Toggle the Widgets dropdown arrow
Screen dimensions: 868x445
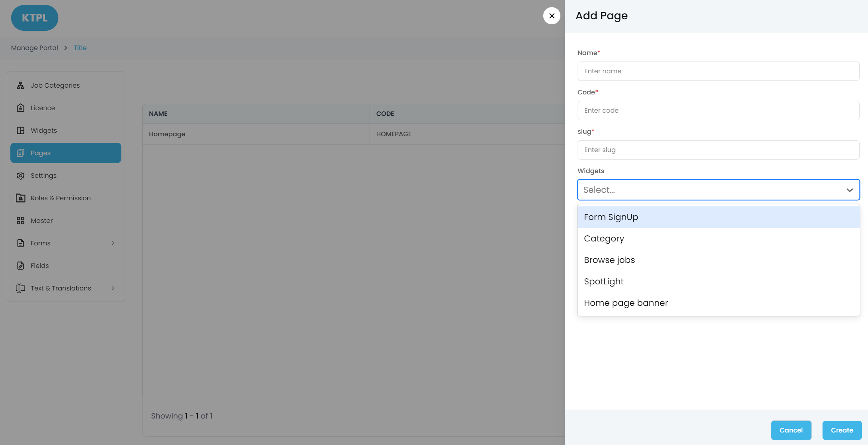pos(849,190)
